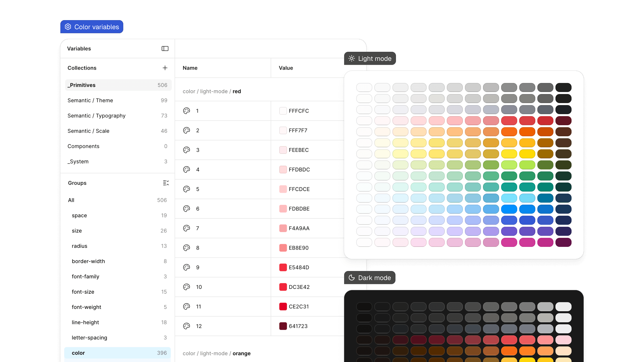
Task: Select the All group
Action: (x=117, y=200)
